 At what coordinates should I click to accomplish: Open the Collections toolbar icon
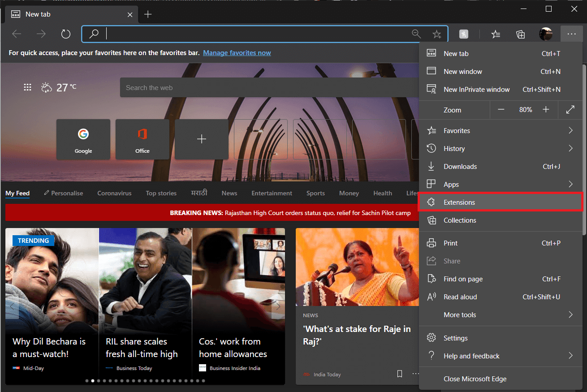(x=520, y=34)
